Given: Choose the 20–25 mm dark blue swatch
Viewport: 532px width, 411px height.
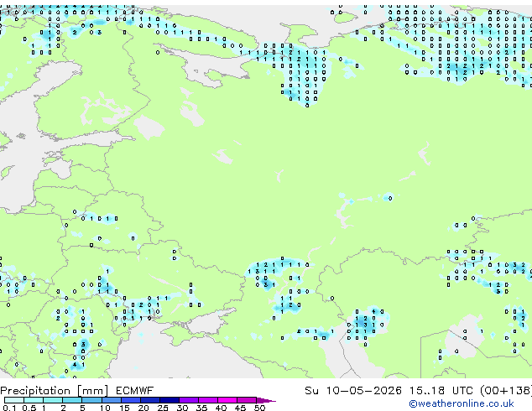Looking at the screenshot, I should click(x=150, y=400).
